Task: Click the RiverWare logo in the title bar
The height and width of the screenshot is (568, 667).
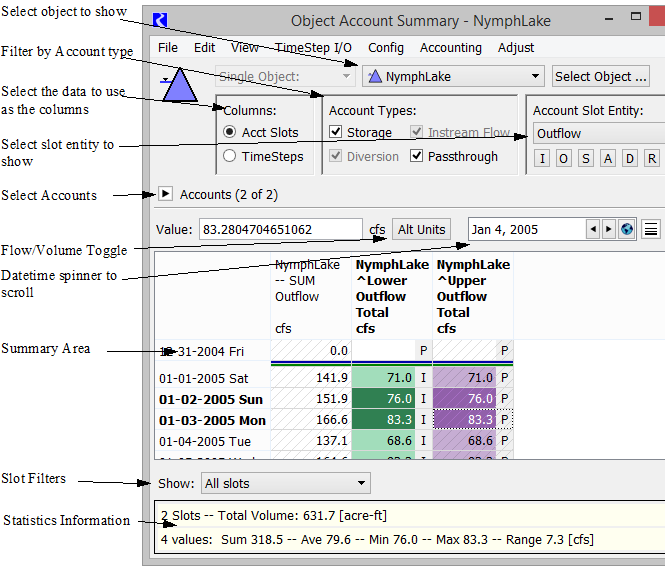Action: [160, 20]
